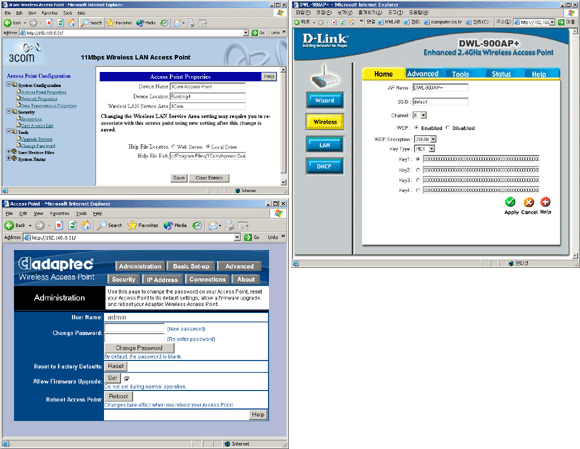
Task: Switch to Advanced tab in D-Link page
Action: [423, 74]
